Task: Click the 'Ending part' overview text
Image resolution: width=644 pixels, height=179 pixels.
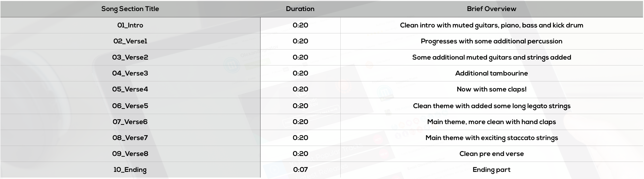Action: coord(491,170)
